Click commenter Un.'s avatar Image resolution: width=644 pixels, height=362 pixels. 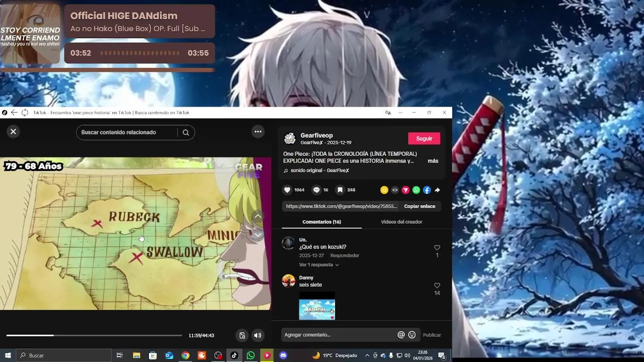coord(289,243)
